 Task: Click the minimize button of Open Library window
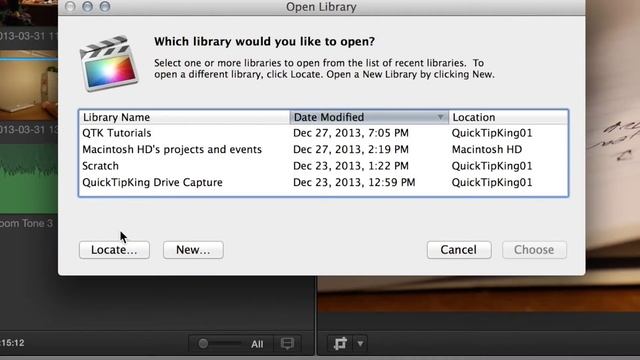(87, 6)
